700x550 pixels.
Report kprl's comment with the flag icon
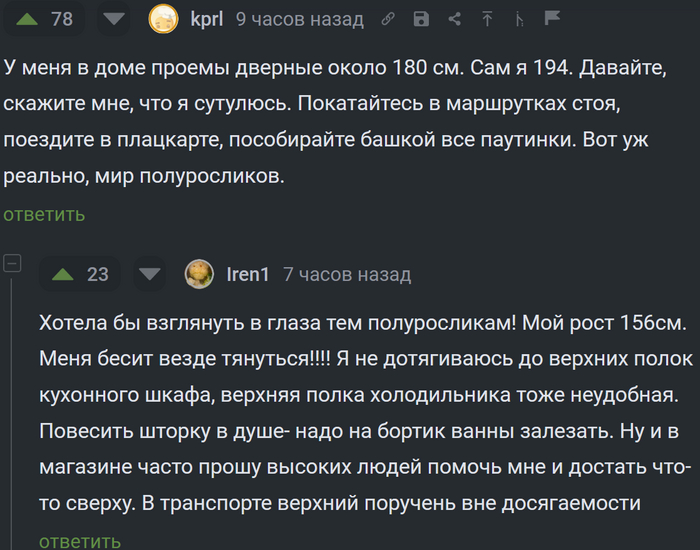[552, 18]
